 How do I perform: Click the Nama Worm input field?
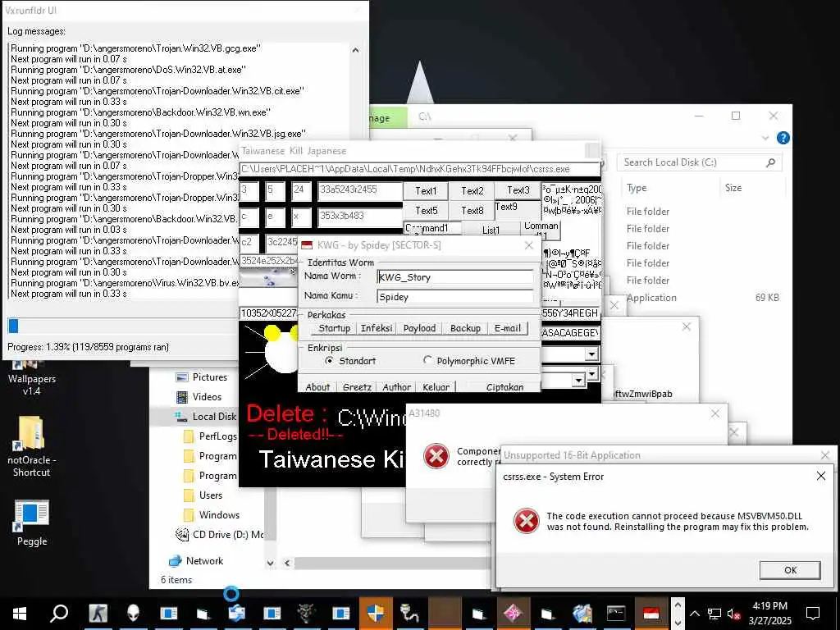(x=454, y=277)
